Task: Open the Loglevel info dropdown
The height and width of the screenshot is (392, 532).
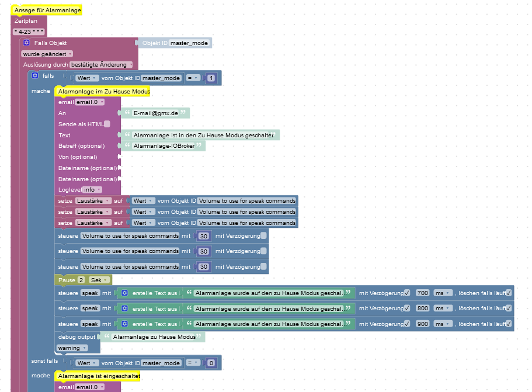Action: [92, 190]
